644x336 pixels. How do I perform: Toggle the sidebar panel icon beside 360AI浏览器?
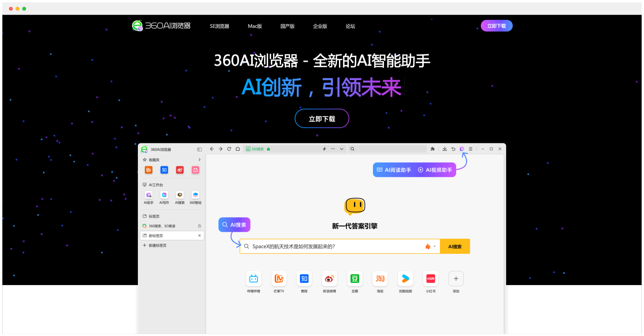(199, 149)
